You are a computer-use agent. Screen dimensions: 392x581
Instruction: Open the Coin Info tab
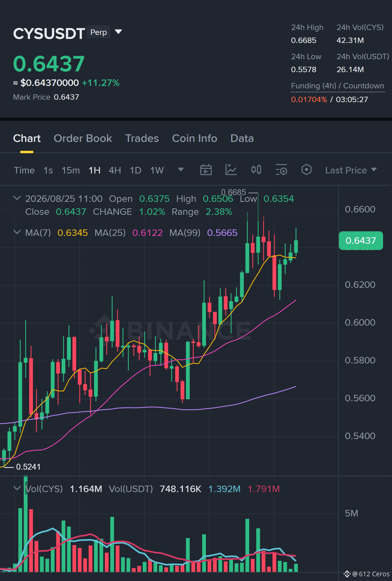pyautogui.click(x=195, y=138)
